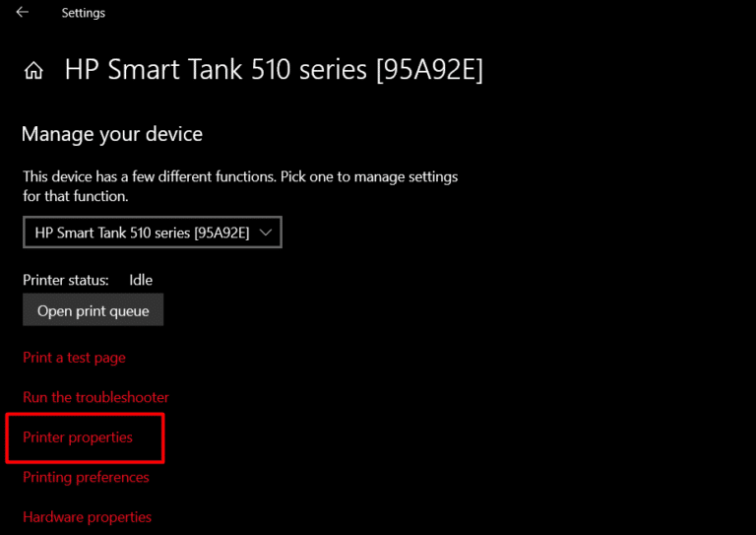Run the troubleshooter
The width and height of the screenshot is (756, 535).
click(x=95, y=397)
